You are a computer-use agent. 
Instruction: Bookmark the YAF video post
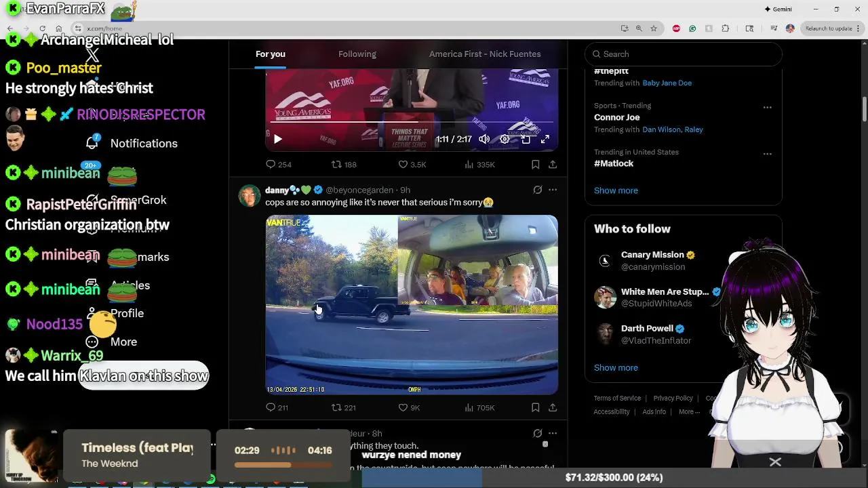coord(535,164)
